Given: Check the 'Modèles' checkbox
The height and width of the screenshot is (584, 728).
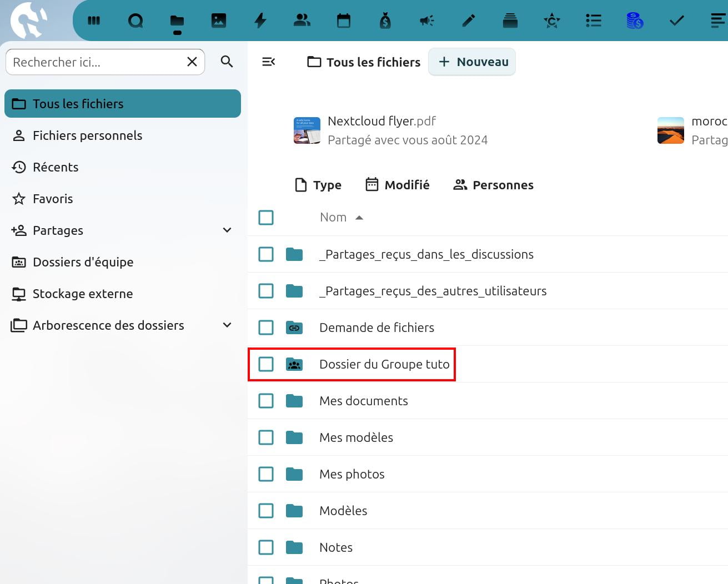Looking at the screenshot, I should [x=266, y=511].
